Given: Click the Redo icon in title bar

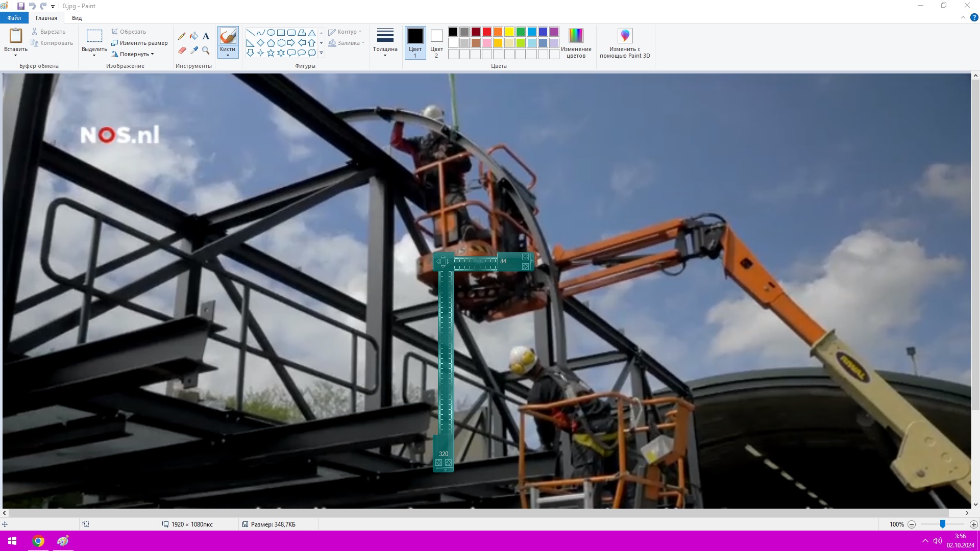Looking at the screenshot, I should tap(43, 6).
